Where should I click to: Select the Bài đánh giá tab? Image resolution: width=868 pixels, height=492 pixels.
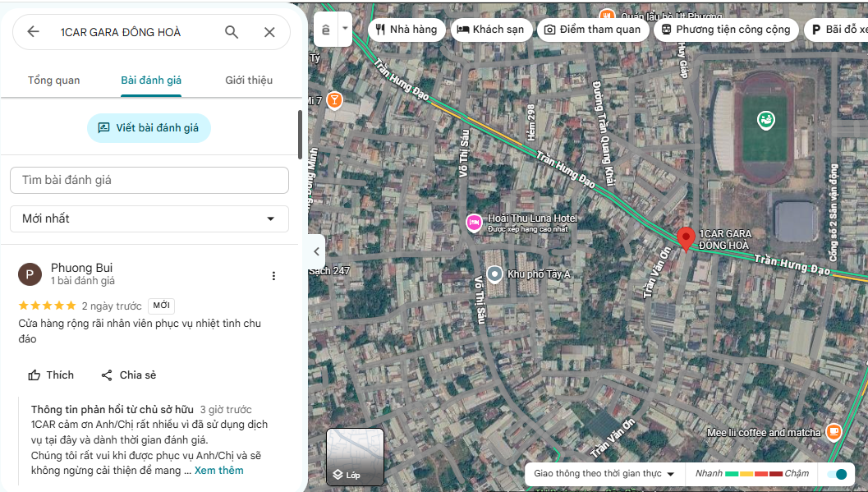click(151, 80)
